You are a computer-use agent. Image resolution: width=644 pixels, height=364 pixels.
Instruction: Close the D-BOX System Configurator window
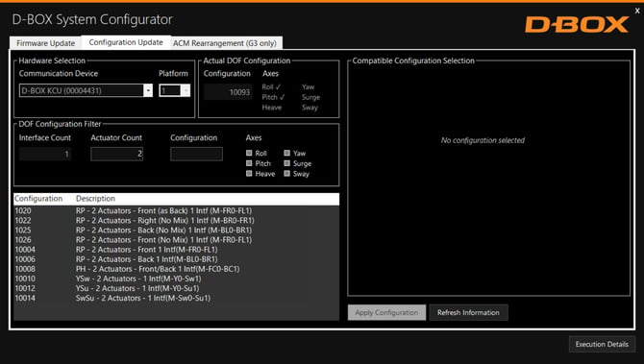click(637, 11)
